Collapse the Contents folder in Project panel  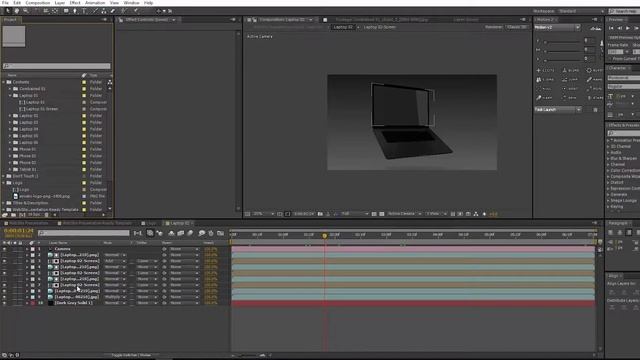(4, 82)
